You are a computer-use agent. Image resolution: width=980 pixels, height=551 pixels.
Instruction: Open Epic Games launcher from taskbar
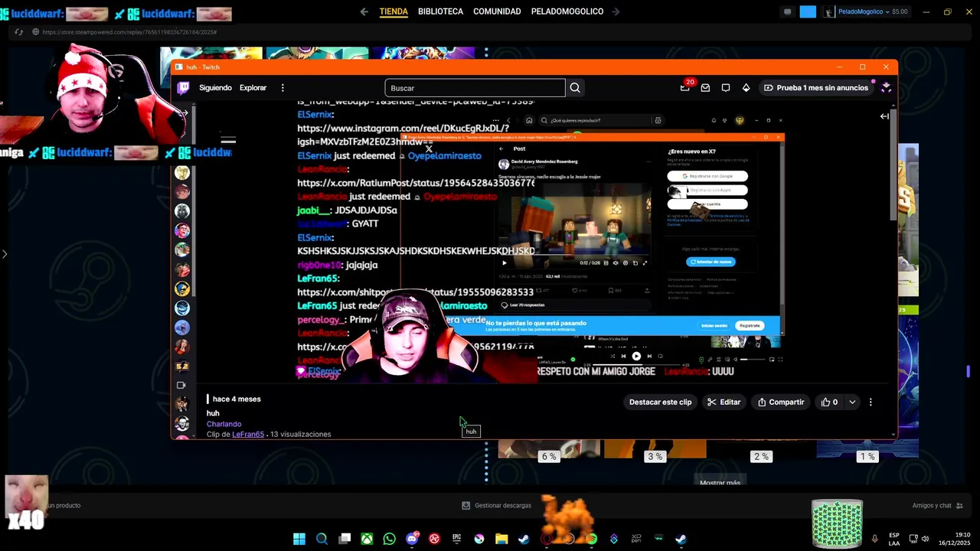(457, 539)
